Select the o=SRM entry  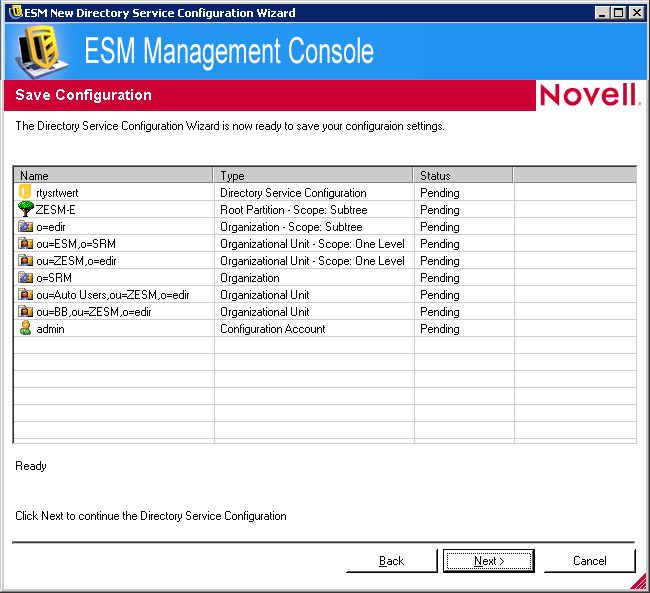click(54, 278)
